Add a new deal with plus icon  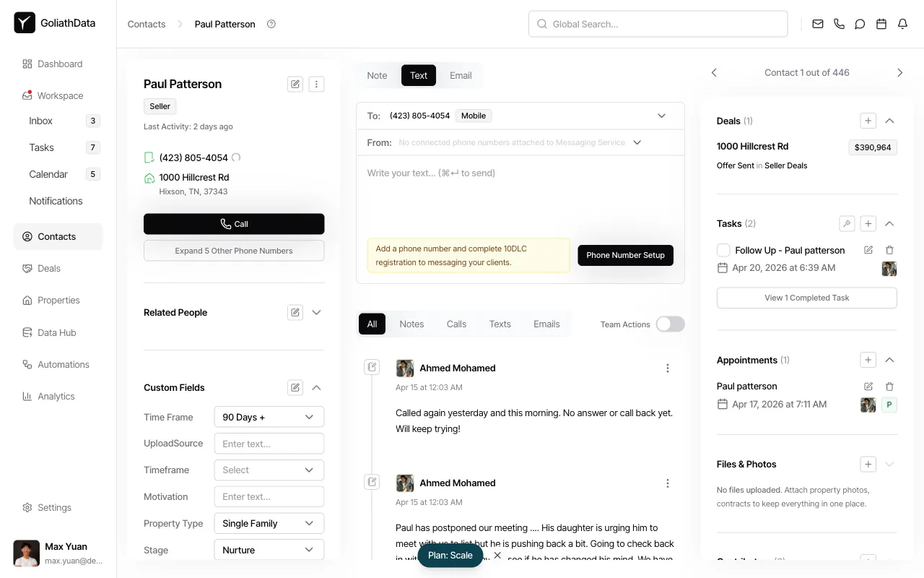pyautogui.click(x=868, y=121)
